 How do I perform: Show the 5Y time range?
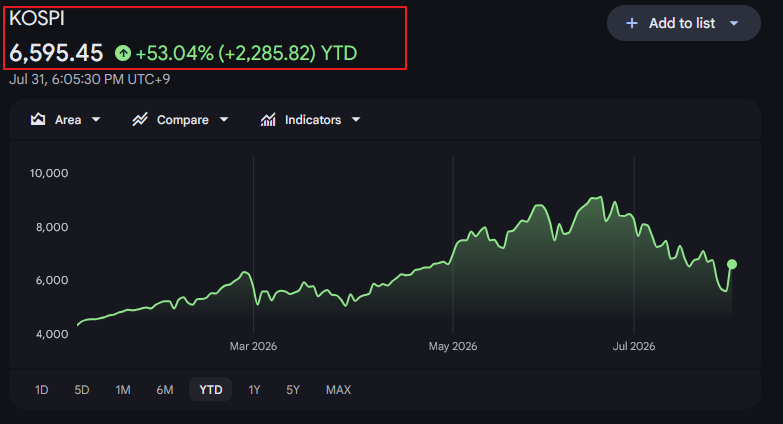click(293, 390)
